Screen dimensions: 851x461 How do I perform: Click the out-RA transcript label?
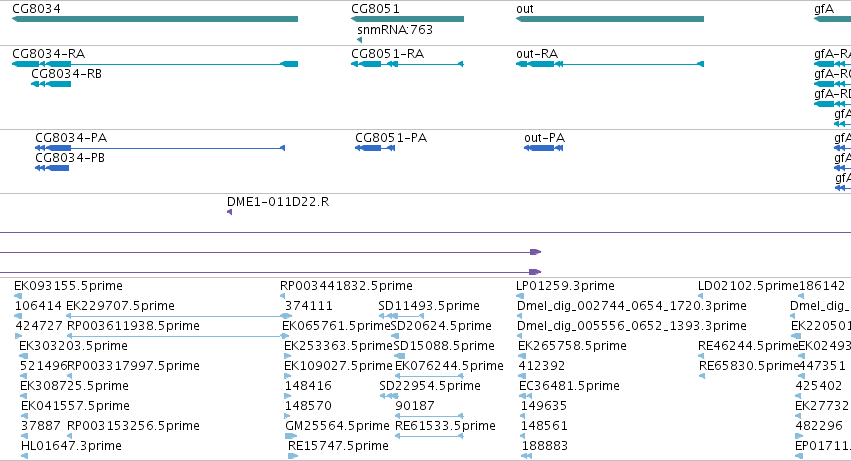pos(537,54)
